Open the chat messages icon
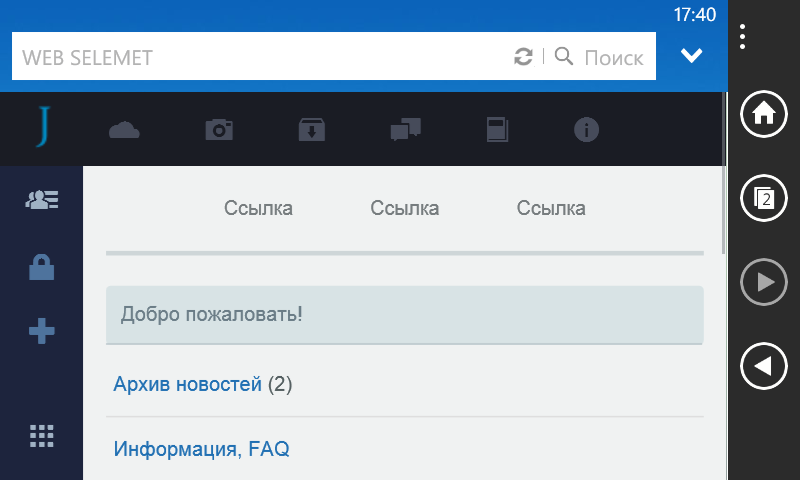The image size is (800, 480). tap(405, 129)
